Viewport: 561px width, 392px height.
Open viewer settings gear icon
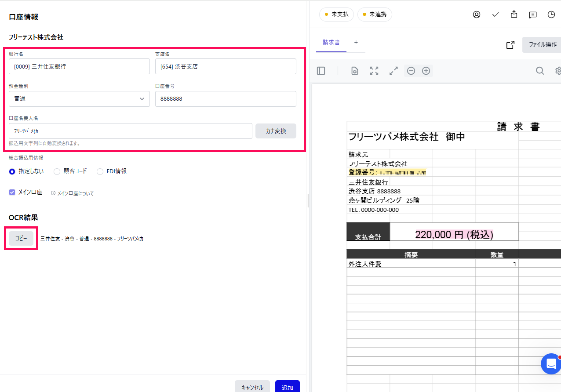pos(558,71)
